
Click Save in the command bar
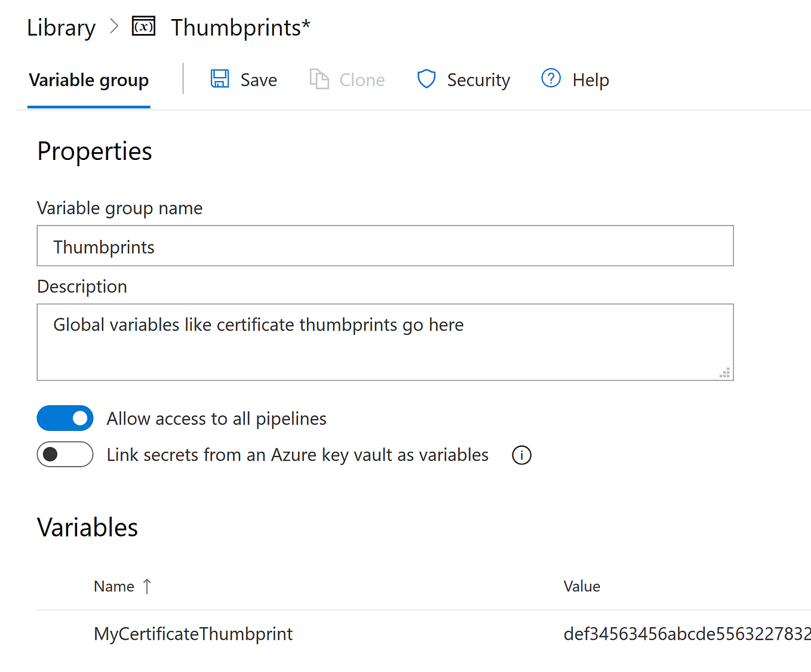pos(258,79)
